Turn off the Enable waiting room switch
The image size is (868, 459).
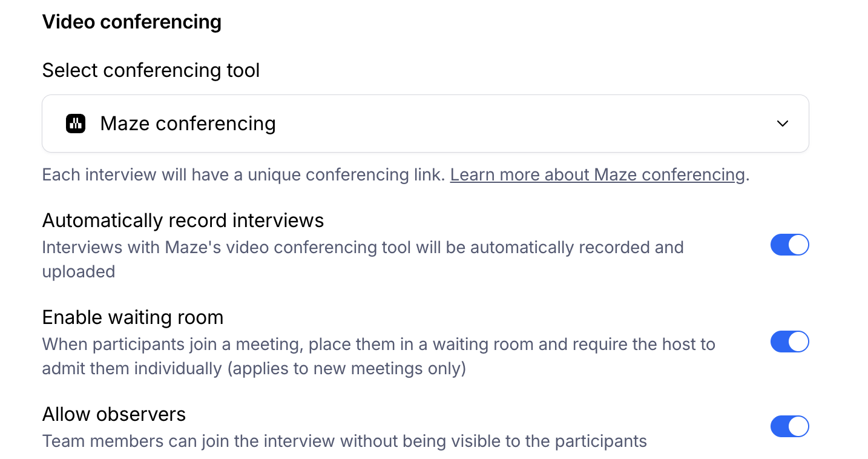point(789,342)
